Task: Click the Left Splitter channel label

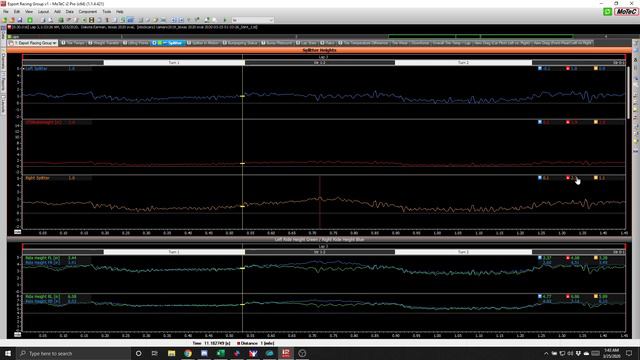Action: [x=36, y=69]
